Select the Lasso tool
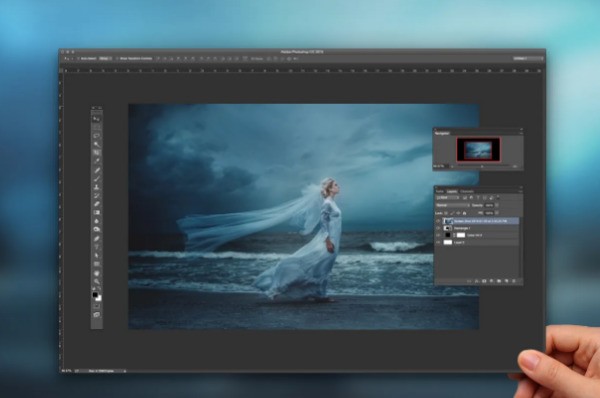This screenshot has height=398, width=600. pos(97,136)
